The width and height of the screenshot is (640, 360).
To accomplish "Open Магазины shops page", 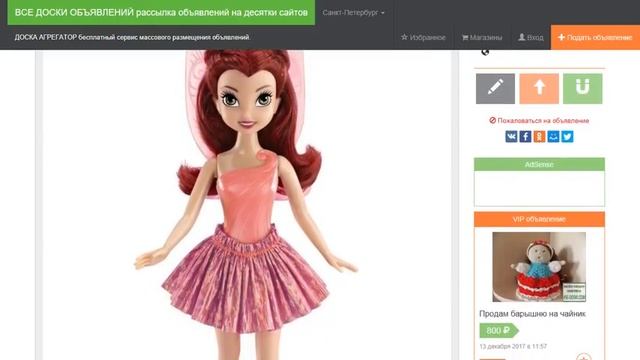I will [482, 38].
